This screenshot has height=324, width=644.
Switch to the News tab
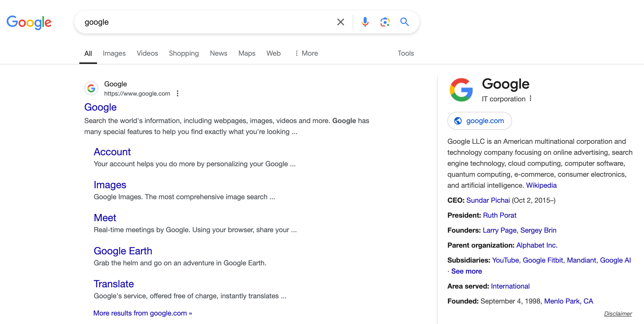pyautogui.click(x=218, y=53)
